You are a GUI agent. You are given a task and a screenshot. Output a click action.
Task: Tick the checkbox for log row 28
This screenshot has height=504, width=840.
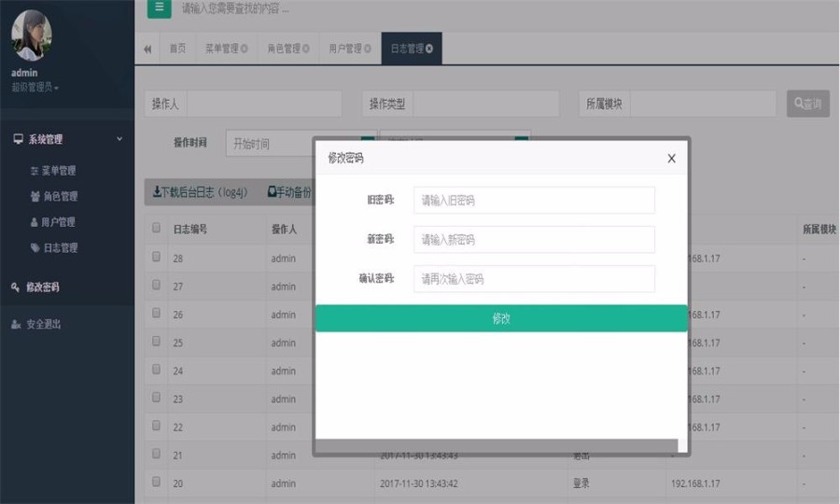coord(157,257)
